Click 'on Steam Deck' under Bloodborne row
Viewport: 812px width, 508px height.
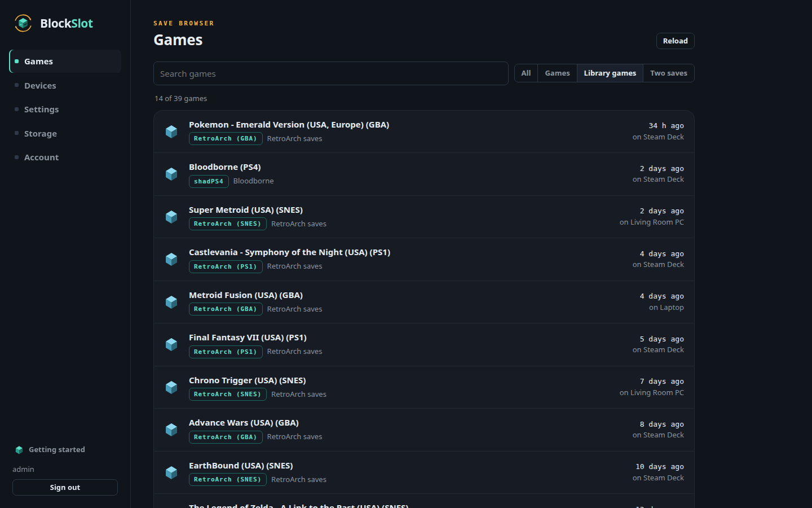(x=658, y=179)
